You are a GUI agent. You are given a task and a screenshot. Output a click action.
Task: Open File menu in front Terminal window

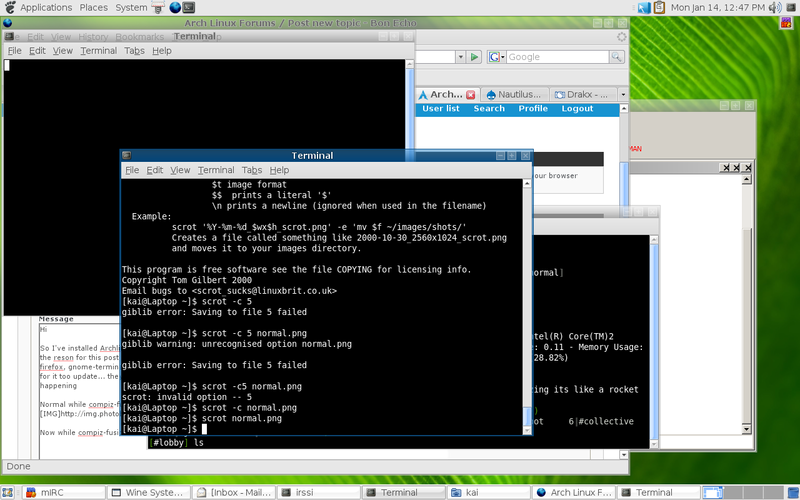[x=132, y=170]
